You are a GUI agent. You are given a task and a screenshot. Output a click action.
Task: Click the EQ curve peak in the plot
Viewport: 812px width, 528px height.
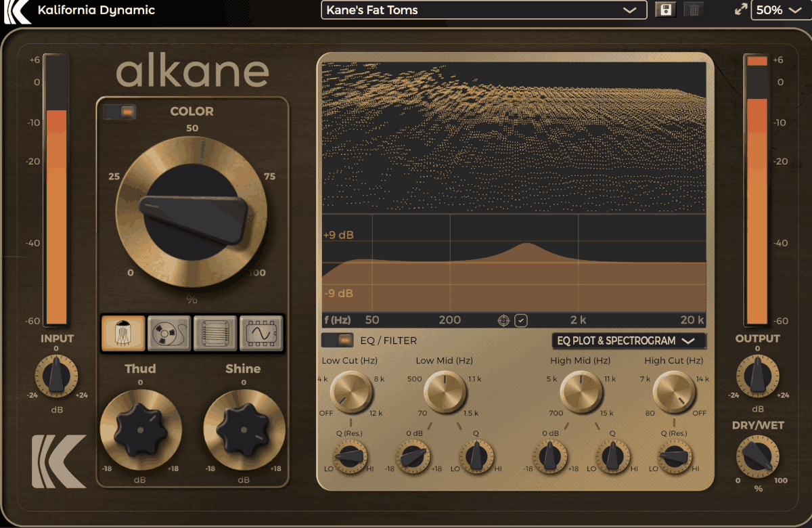pos(527,244)
